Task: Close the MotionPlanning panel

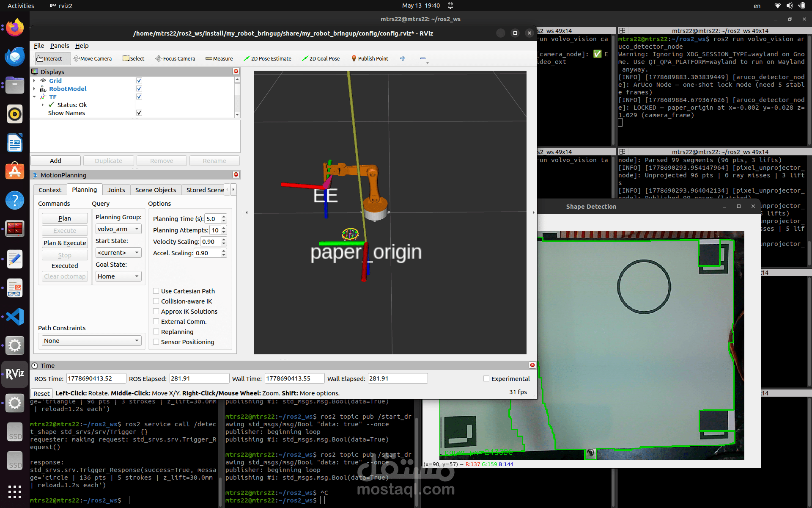Action: [236, 175]
